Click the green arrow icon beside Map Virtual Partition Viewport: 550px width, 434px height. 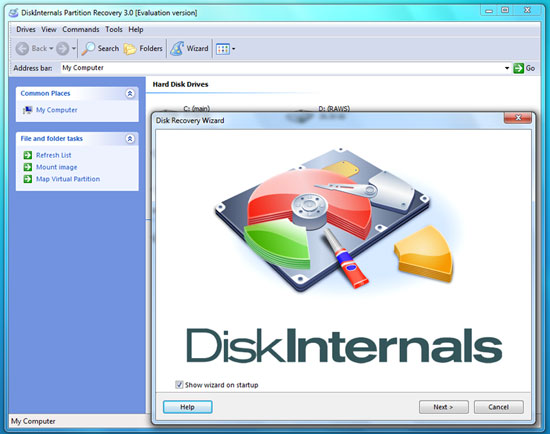pyautogui.click(x=28, y=179)
